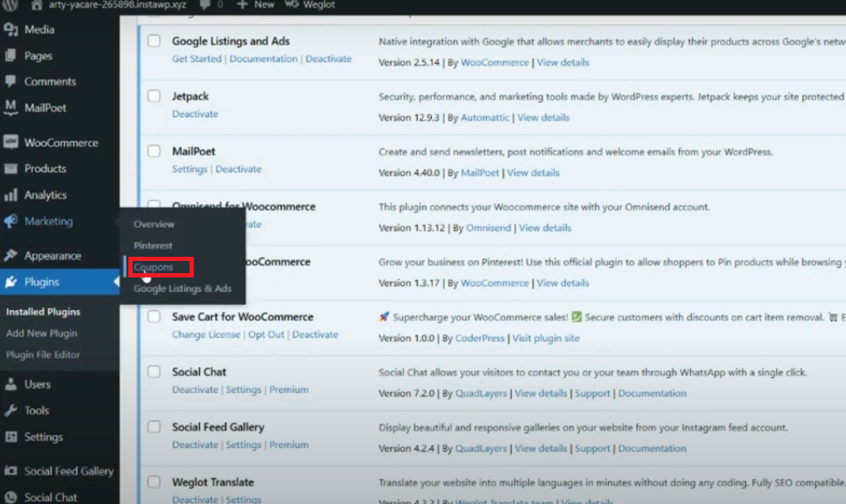Image resolution: width=846 pixels, height=504 pixels.
Task: Open View details for Omnisend plugin
Action: 544,227
